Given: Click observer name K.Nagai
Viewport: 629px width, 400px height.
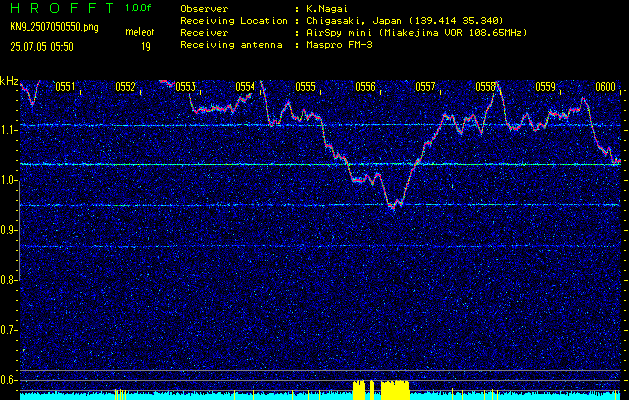Looking at the screenshot, I should (x=325, y=9).
